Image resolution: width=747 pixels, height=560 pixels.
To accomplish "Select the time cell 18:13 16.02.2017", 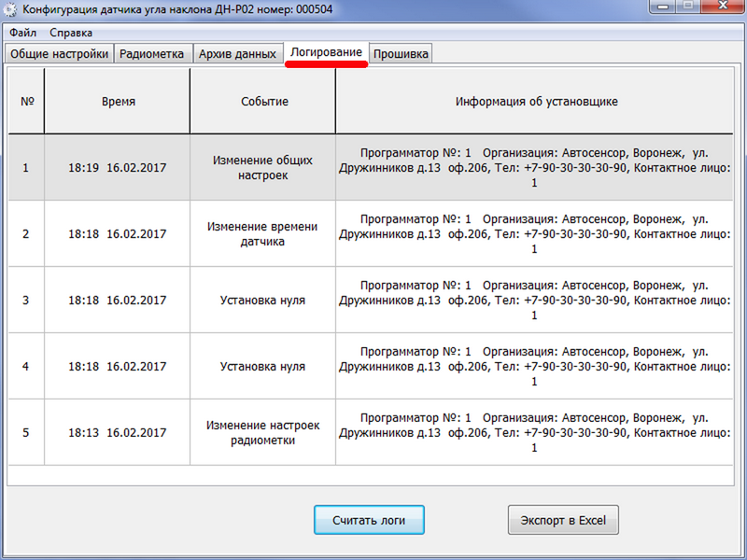I will (x=118, y=432).
